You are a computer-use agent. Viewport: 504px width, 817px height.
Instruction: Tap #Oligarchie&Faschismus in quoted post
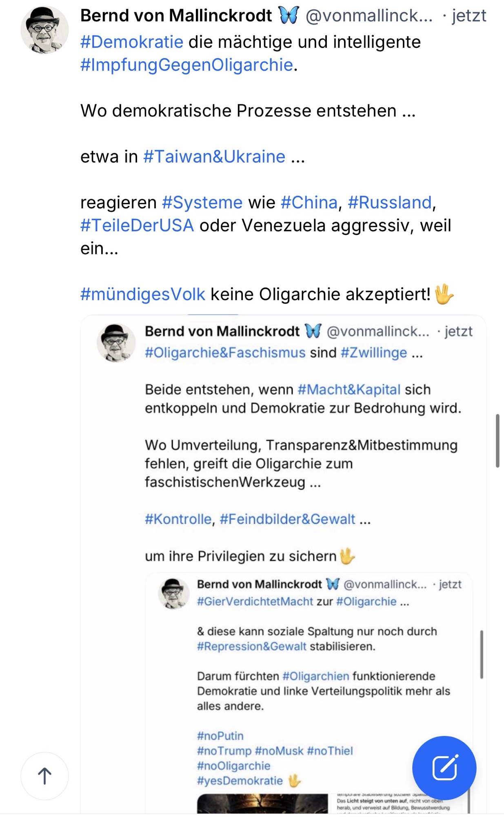coord(225,353)
